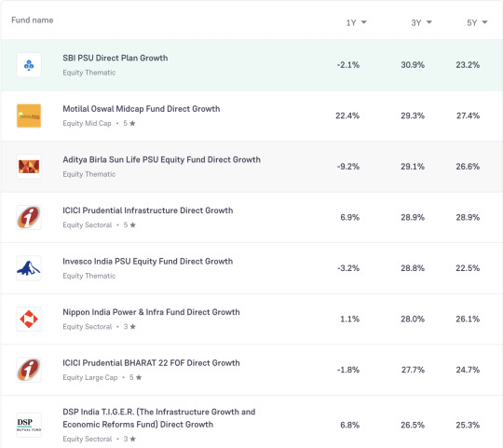The height and width of the screenshot is (448, 503).
Task: Click the 5-star rating of ICICI Prudential Infrastructure
Action: click(x=129, y=225)
